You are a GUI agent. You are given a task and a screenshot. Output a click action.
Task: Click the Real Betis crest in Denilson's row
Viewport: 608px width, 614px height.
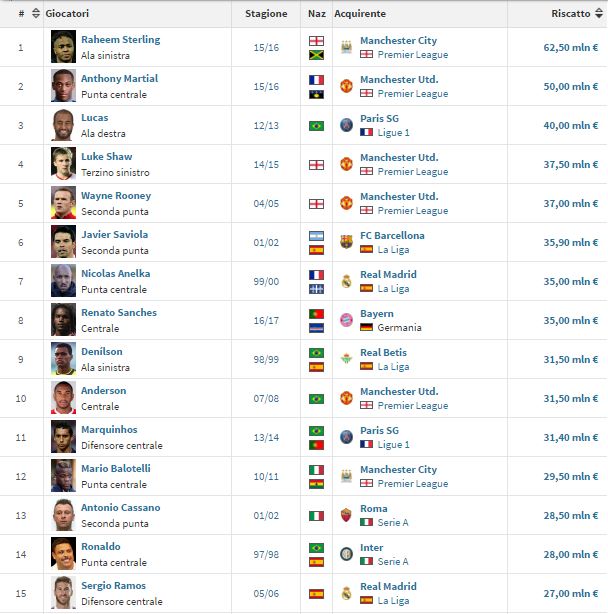[346, 359]
